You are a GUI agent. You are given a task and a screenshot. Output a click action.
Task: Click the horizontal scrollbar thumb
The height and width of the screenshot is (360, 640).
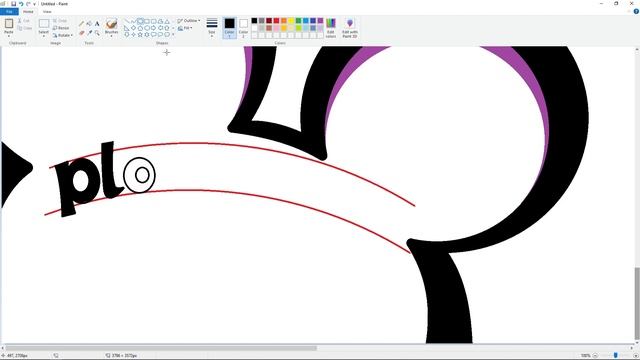[x=161, y=348]
